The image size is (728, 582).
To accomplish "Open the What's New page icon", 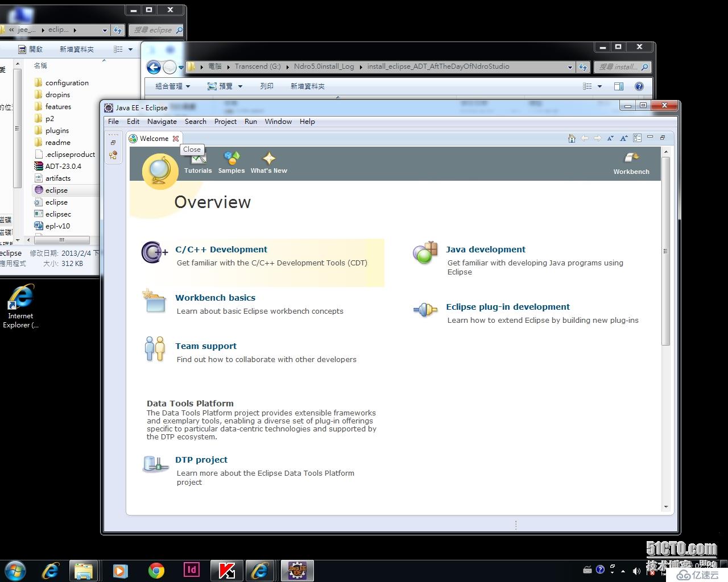I will [268, 158].
